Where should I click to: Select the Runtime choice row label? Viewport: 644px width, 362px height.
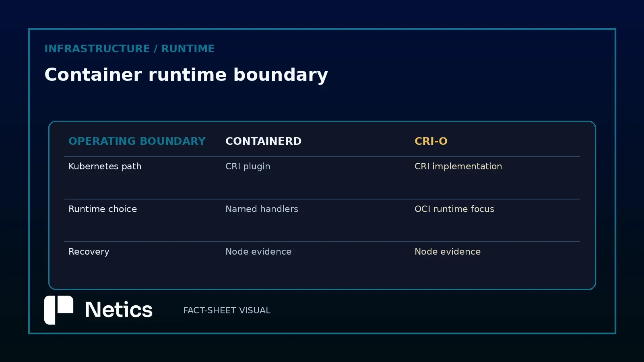coord(103,209)
